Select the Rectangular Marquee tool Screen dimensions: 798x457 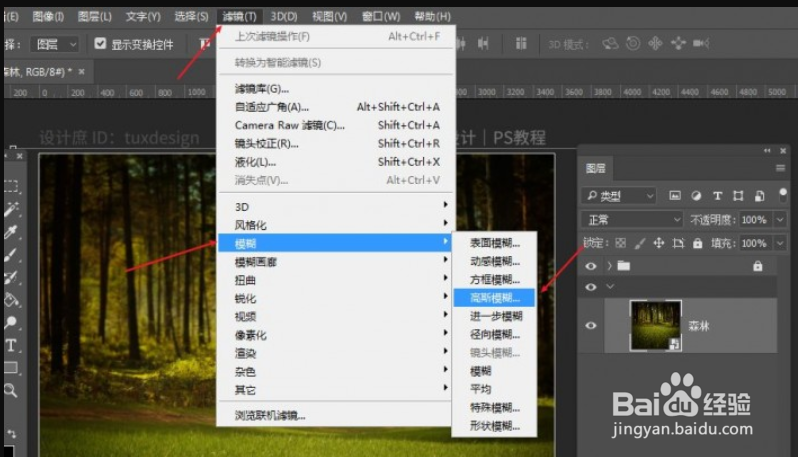tap(11, 185)
